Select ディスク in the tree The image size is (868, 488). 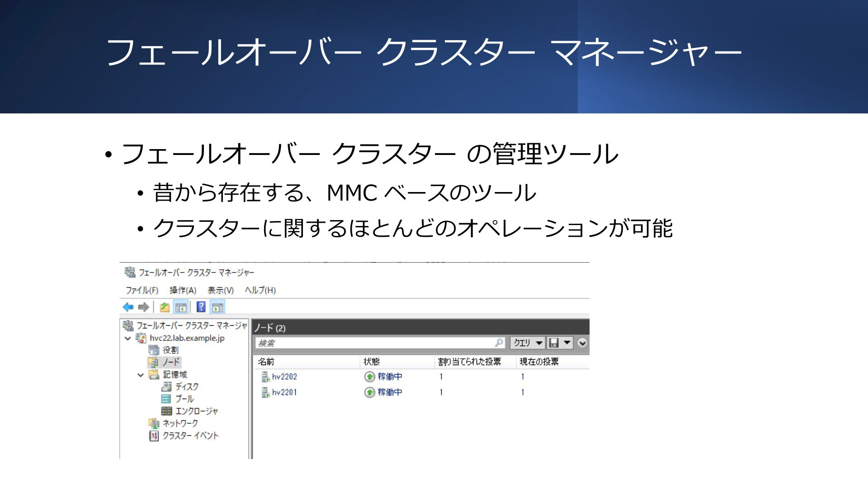click(187, 387)
